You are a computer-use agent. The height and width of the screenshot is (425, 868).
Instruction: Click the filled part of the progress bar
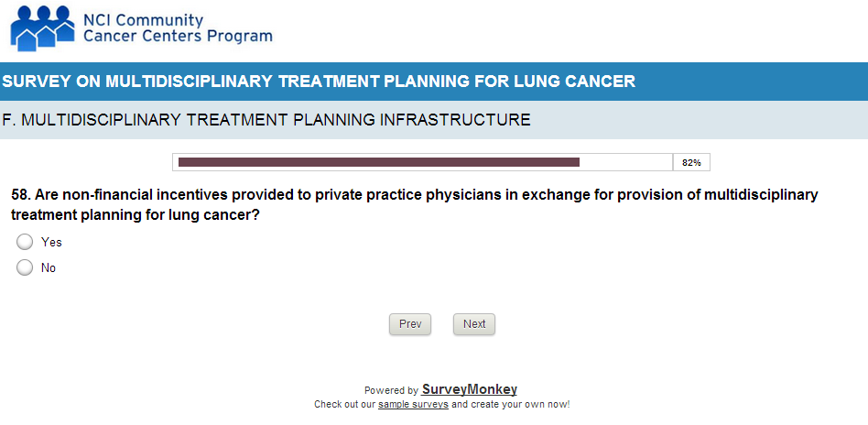coord(378,162)
